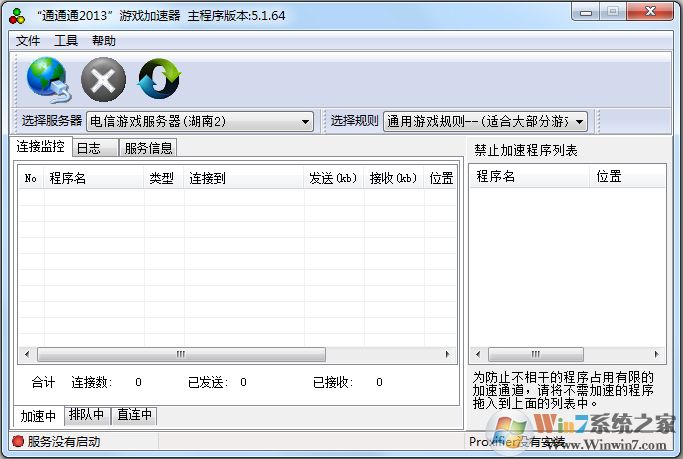
Task: Click red service status indicator icon
Action: point(17,441)
